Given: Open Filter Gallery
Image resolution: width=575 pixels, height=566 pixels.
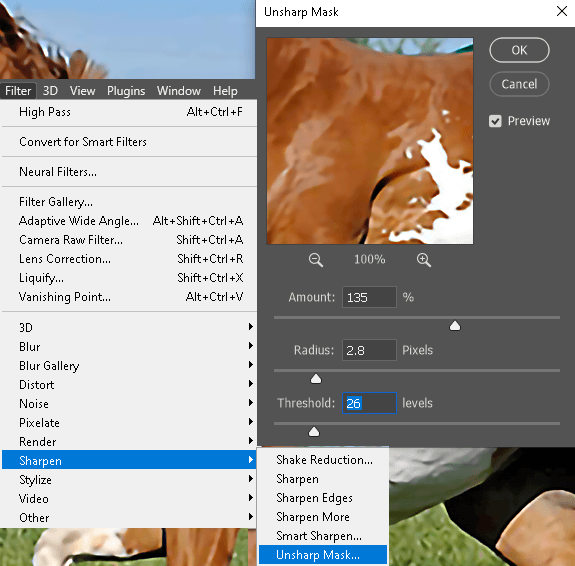Looking at the screenshot, I should (x=129, y=202).
